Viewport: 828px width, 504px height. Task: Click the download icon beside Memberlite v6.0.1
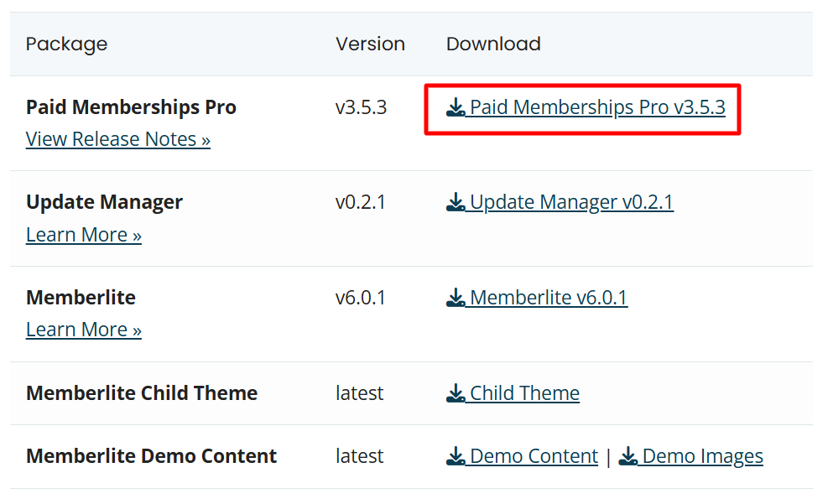(456, 298)
